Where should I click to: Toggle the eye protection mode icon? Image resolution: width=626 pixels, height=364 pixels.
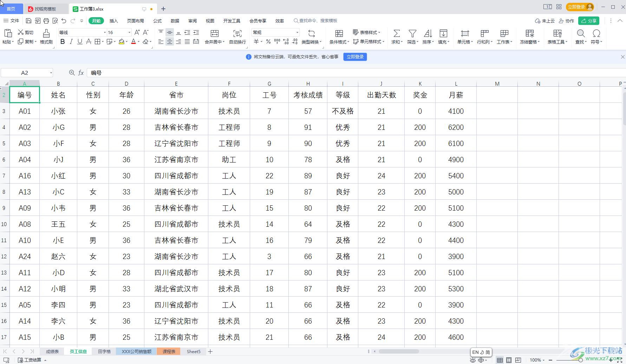pyautogui.click(x=473, y=360)
